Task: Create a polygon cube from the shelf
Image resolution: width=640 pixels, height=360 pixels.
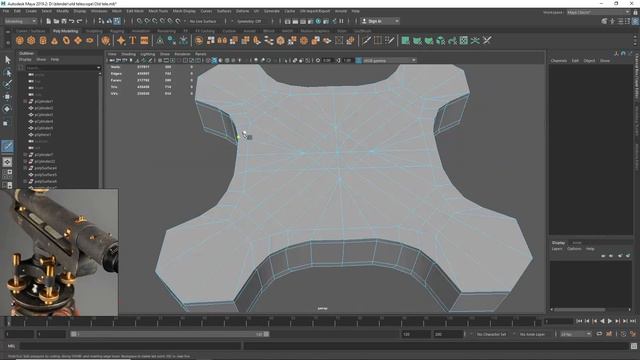Action: click(x=31, y=40)
